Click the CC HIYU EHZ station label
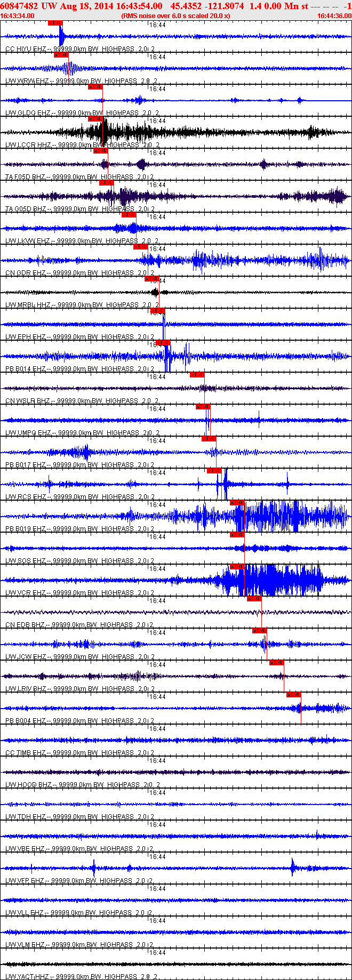 [26, 49]
